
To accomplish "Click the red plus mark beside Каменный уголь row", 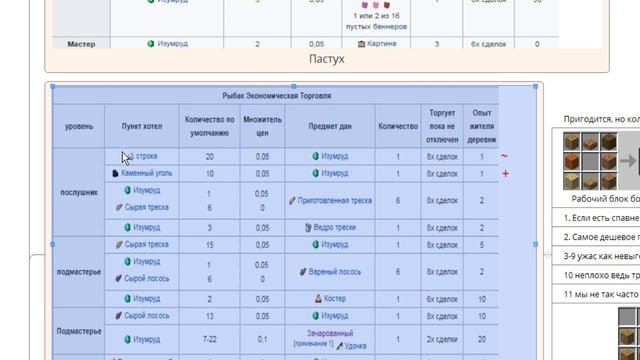I will click(x=505, y=173).
